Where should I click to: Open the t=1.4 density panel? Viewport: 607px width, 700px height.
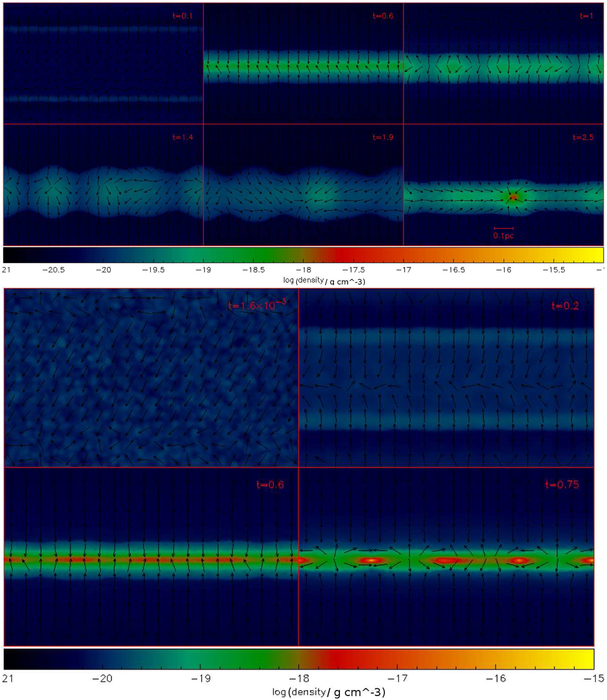pyautogui.click(x=103, y=185)
